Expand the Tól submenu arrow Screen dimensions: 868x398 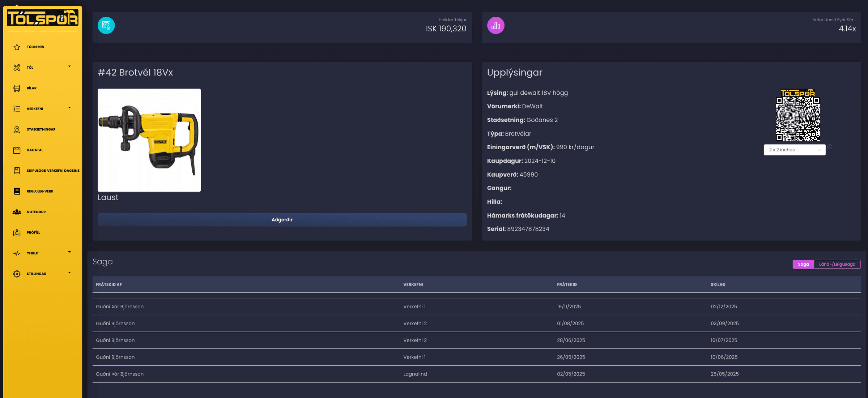[69, 67]
